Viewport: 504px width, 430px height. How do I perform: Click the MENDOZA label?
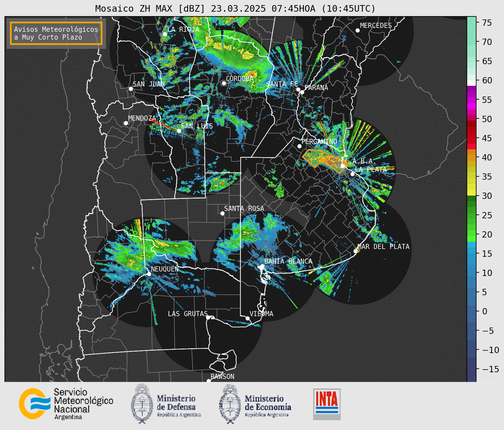point(142,118)
